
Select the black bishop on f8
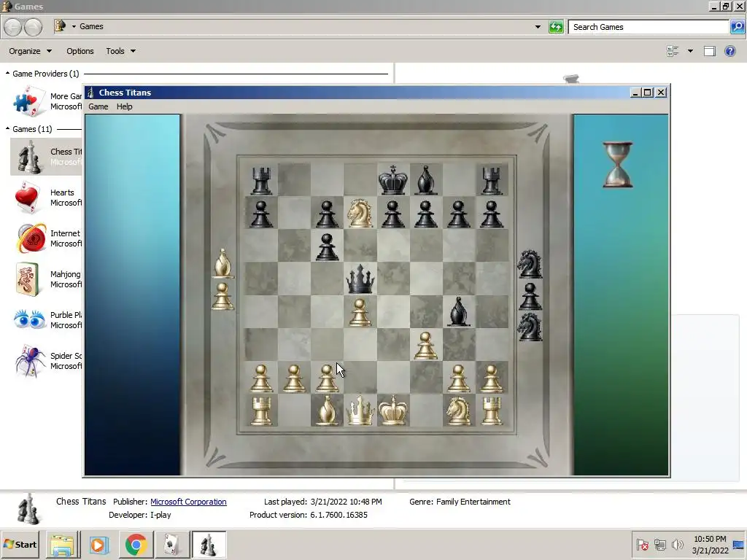(425, 181)
